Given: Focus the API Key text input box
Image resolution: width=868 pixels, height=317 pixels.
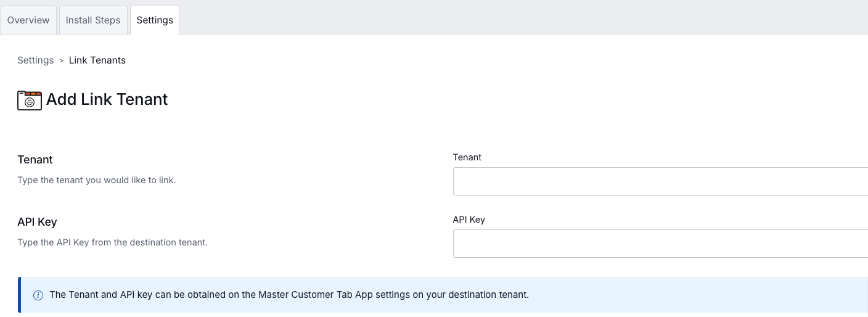Looking at the screenshot, I should tap(660, 244).
